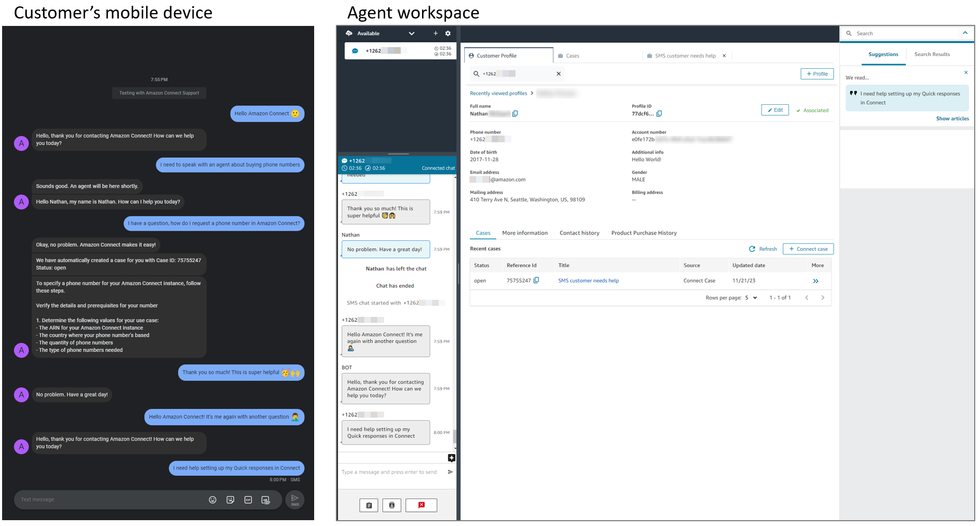Click the Connect case button

(808, 249)
